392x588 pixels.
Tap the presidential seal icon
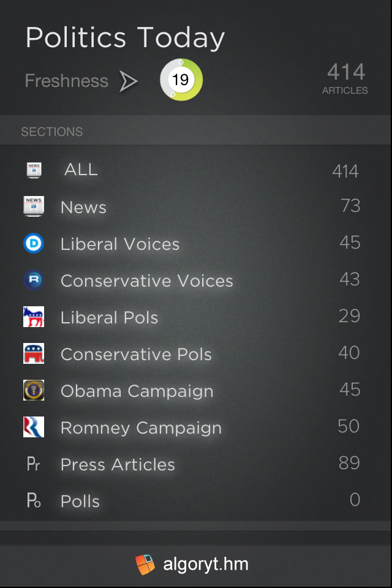coord(34,390)
